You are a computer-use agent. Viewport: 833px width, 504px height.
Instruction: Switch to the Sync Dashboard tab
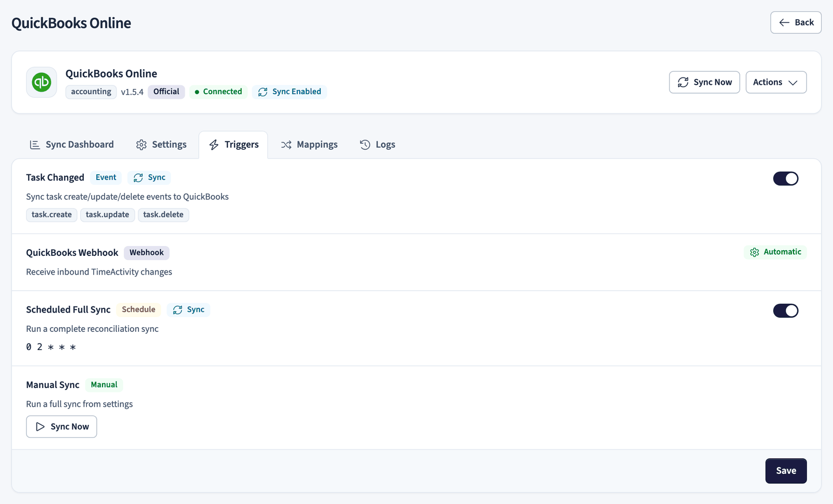pos(72,145)
